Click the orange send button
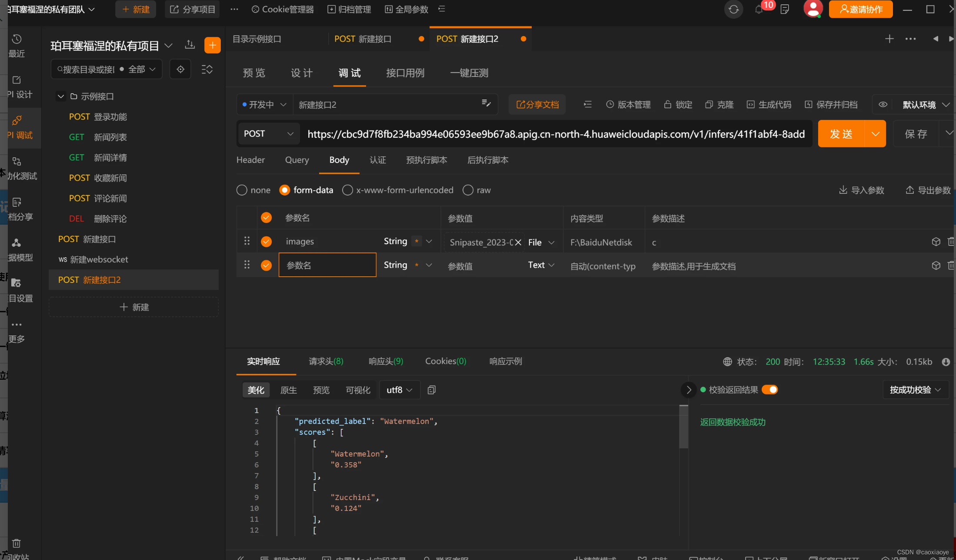This screenshot has height=560, width=956. coord(841,134)
